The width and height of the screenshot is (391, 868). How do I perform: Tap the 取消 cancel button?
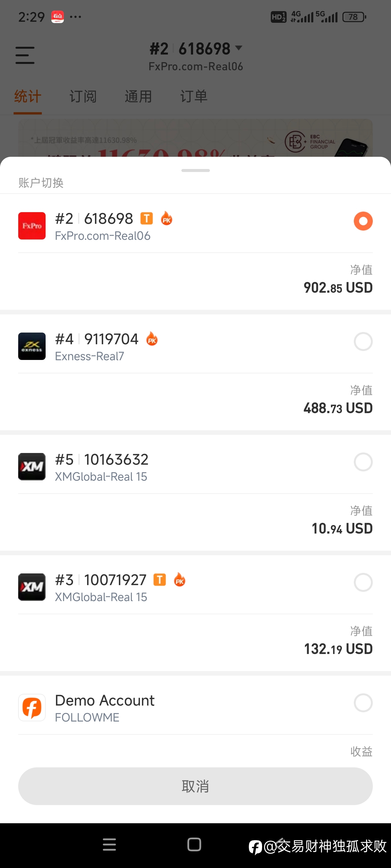pos(195,786)
